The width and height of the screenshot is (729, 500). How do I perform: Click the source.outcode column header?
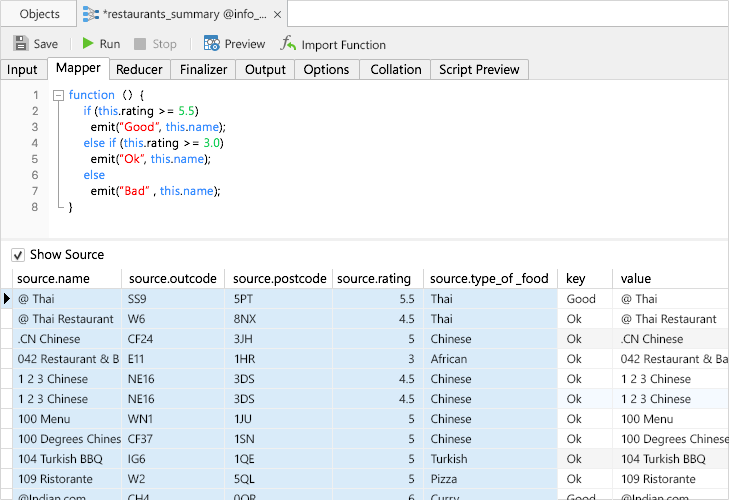(173, 279)
